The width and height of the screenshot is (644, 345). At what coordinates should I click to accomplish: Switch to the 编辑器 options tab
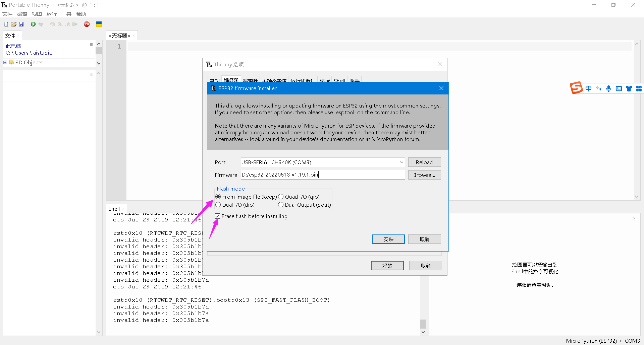pos(250,80)
